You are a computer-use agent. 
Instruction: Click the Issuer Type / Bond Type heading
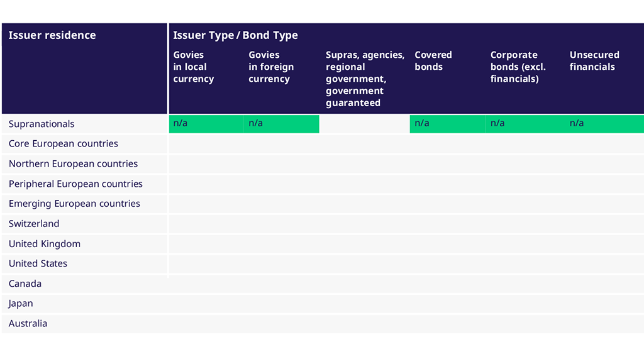click(x=235, y=35)
